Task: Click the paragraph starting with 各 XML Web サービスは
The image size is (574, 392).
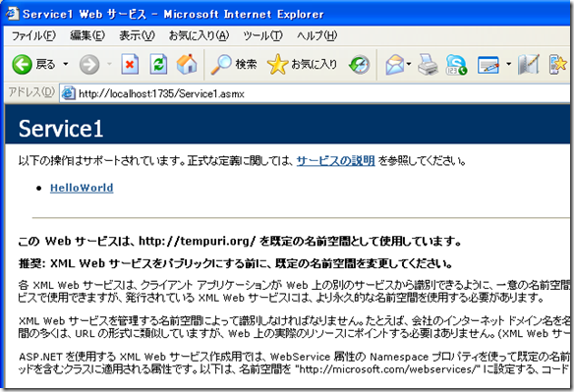Action: [294, 291]
